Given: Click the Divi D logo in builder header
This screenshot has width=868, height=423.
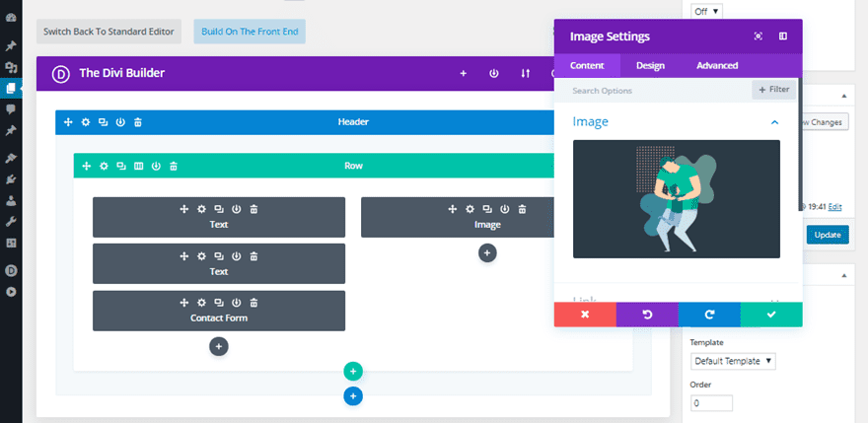Looking at the screenshot, I should pyautogui.click(x=60, y=74).
